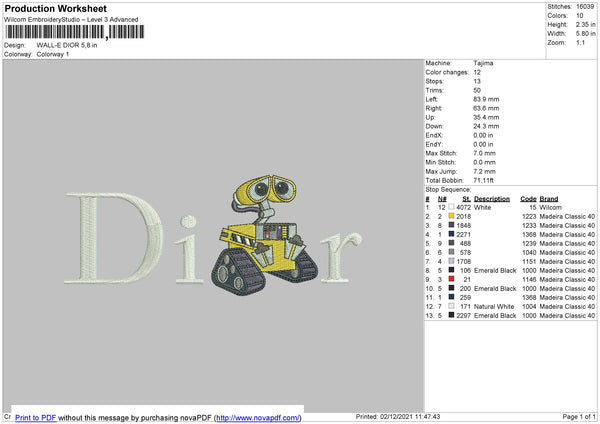Click 'Natural White' in stop row 12

pos(494,307)
